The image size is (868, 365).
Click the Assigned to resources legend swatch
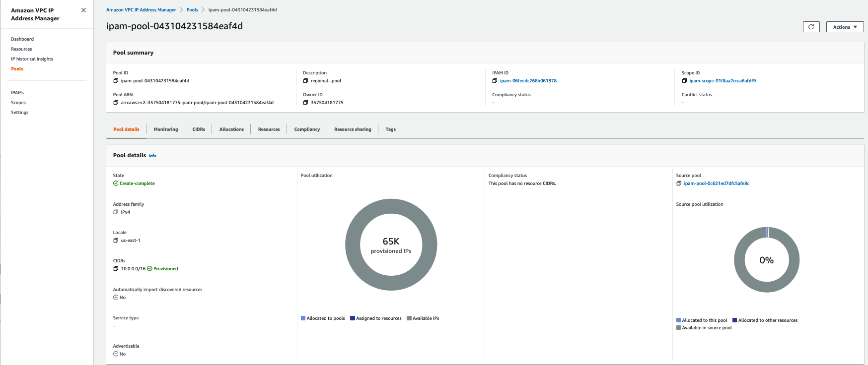353,318
